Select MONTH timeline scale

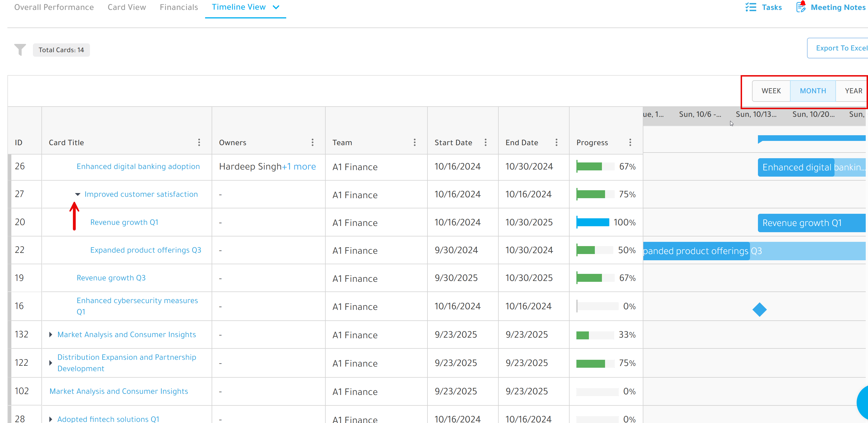tap(813, 91)
